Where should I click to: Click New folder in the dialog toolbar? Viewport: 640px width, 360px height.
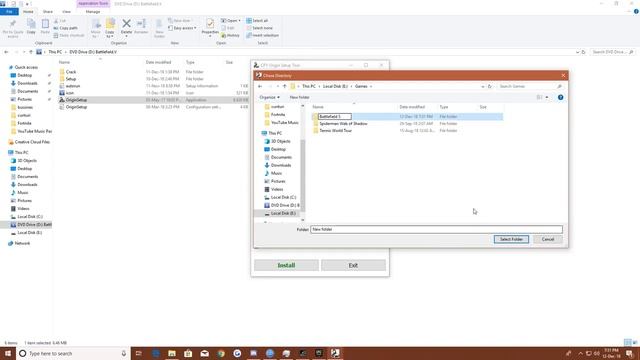(299, 97)
